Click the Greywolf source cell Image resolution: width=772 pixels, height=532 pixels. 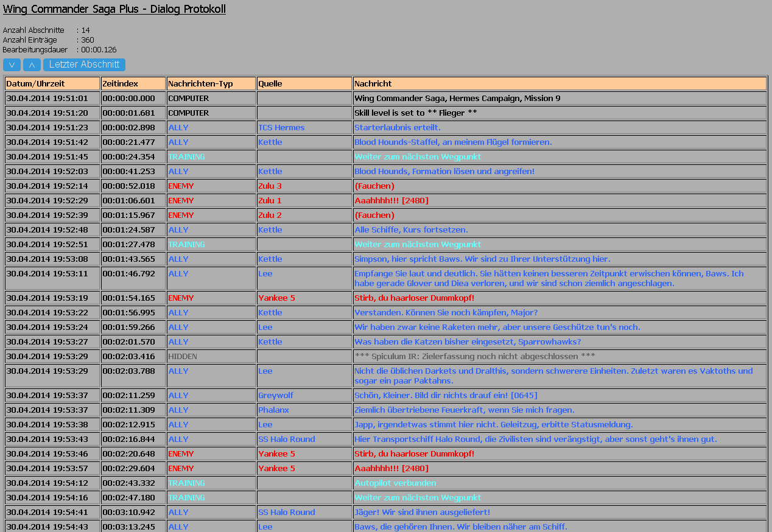coord(276,395)
